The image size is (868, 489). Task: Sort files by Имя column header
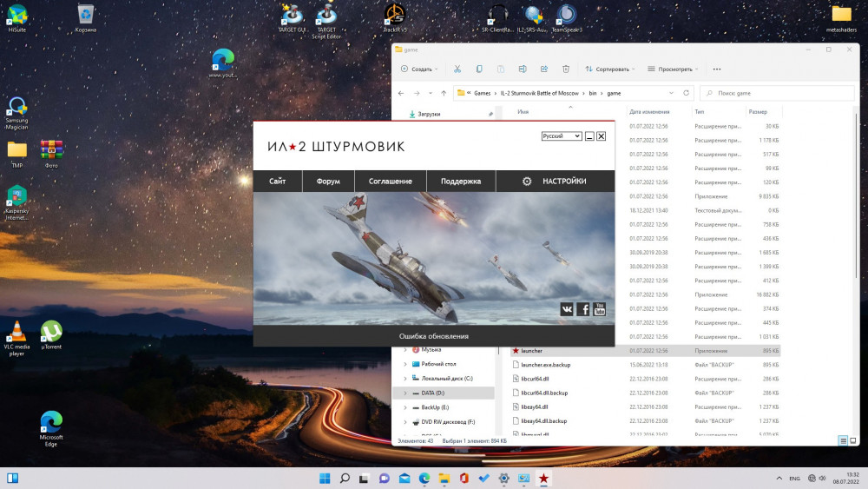pyautogui.click(x=523, y=112)
